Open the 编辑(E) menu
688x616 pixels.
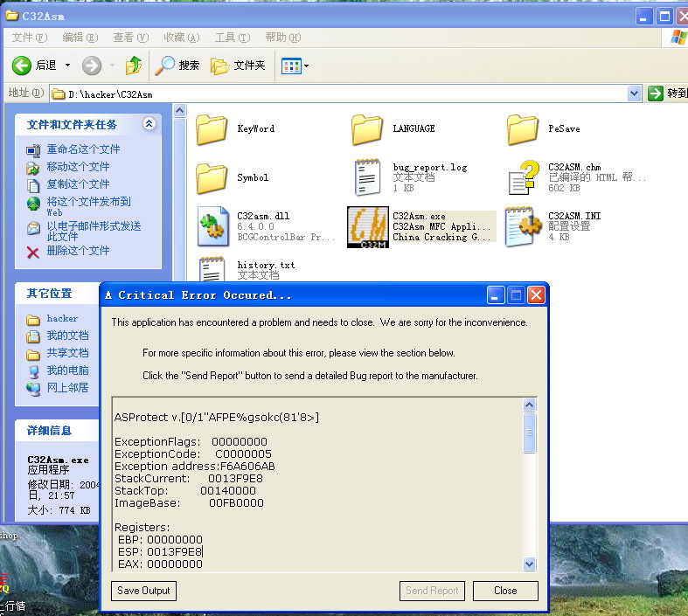click(80, 38)
